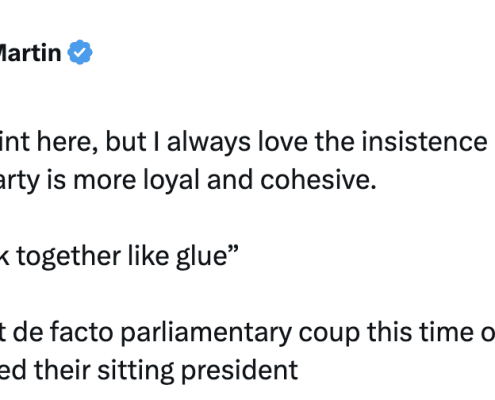Image resolution: width=495 pixels, height=400 pixels.
Task: Click the word 'loyal' in the tweet
Action: (171, 181)
